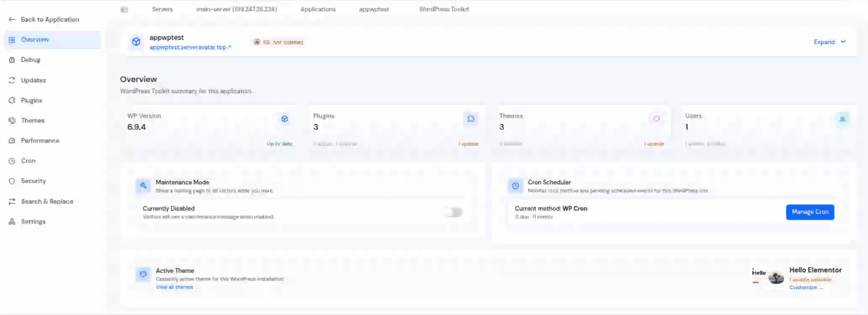Click the Themes palette icon in the sidebar
Screen dimensions: 868x315
pos(12,120)
